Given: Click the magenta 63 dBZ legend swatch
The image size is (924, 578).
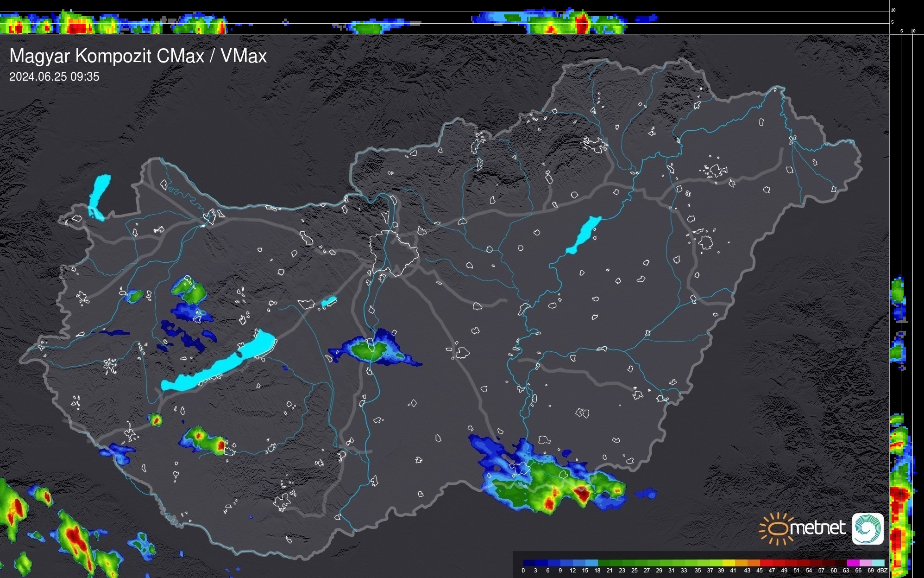Looking at the screenshot, I should click(x=852, y=563).
